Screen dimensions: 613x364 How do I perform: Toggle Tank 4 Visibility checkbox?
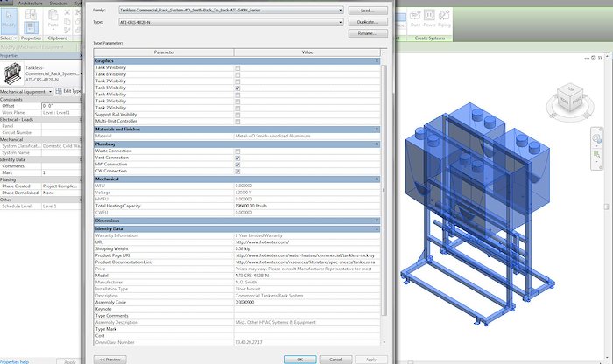(x=237, y=94)
